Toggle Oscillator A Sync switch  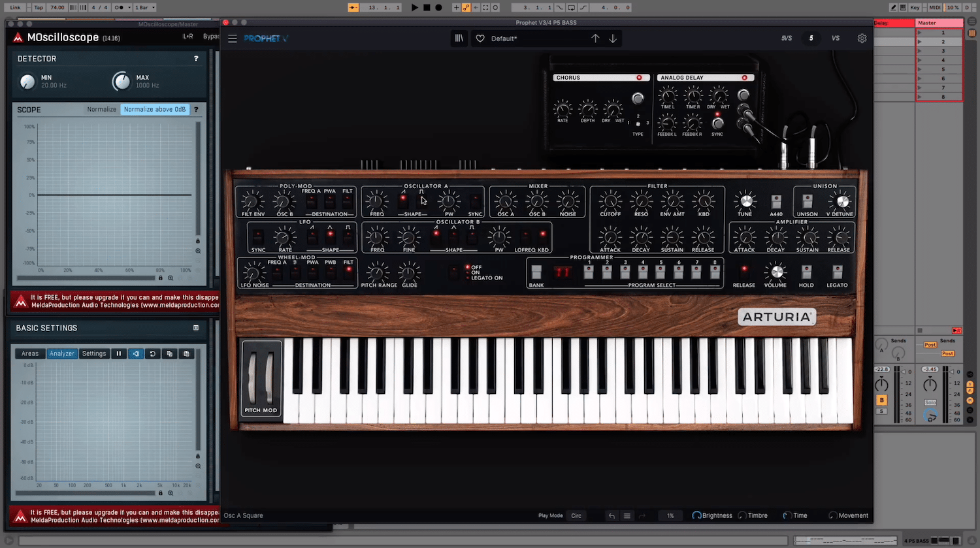tap(475, 200)
